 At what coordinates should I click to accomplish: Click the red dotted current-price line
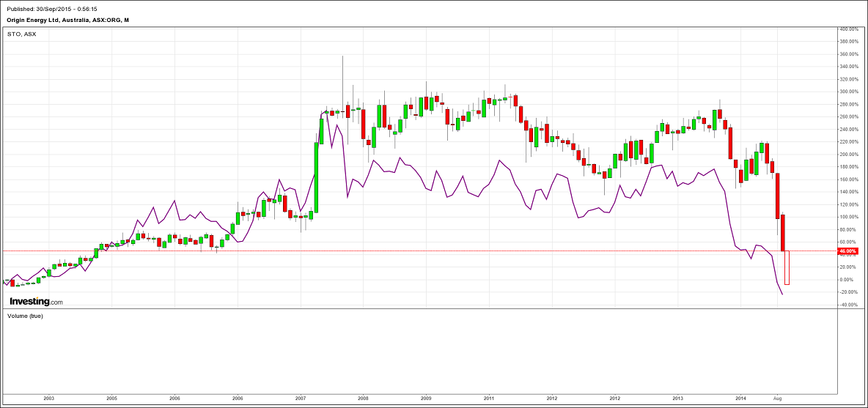[440, 251]
